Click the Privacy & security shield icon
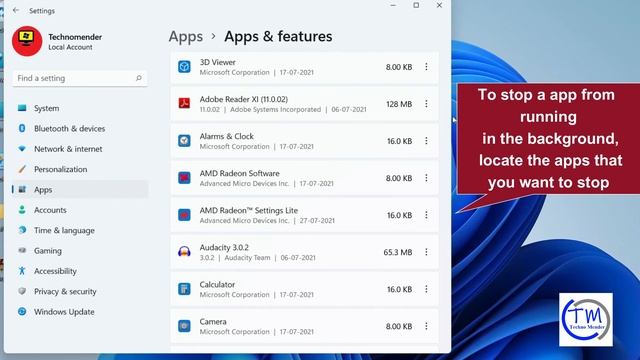This screenshot has width=640, height=360. coord(22,291)
